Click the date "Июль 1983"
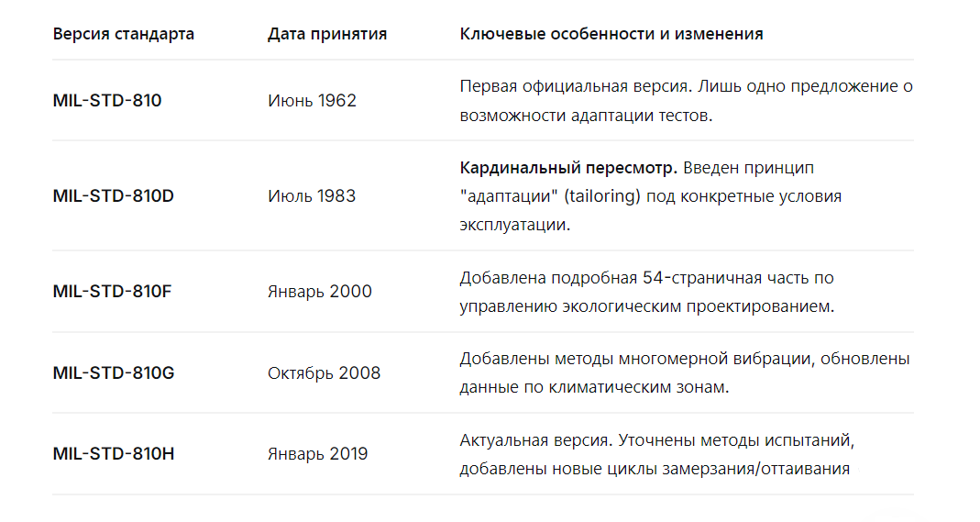980x522 pixels. (x=312, y=196)
